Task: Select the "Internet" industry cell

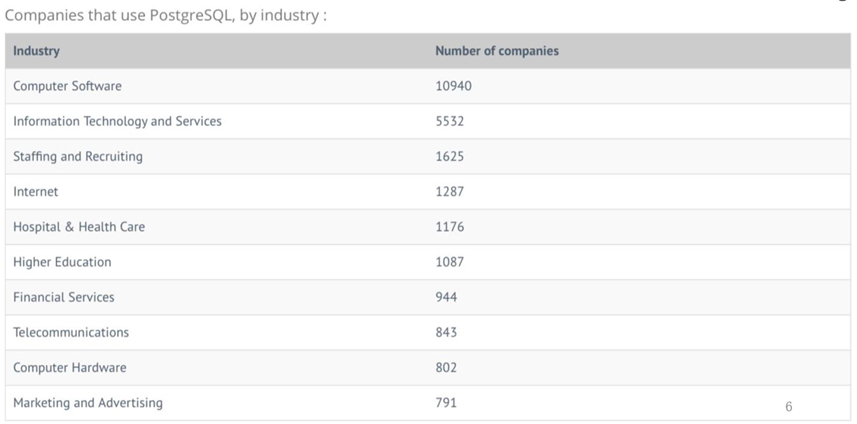Action: [36, 191]
